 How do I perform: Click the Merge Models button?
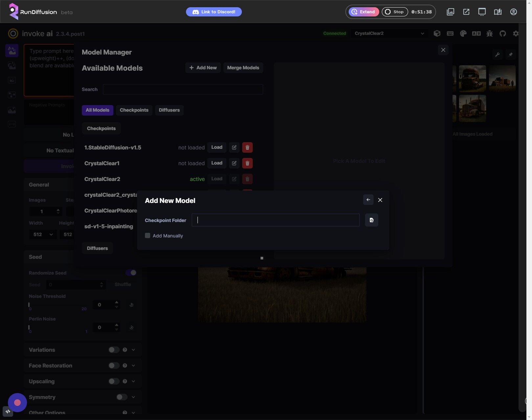pos(243,68)
